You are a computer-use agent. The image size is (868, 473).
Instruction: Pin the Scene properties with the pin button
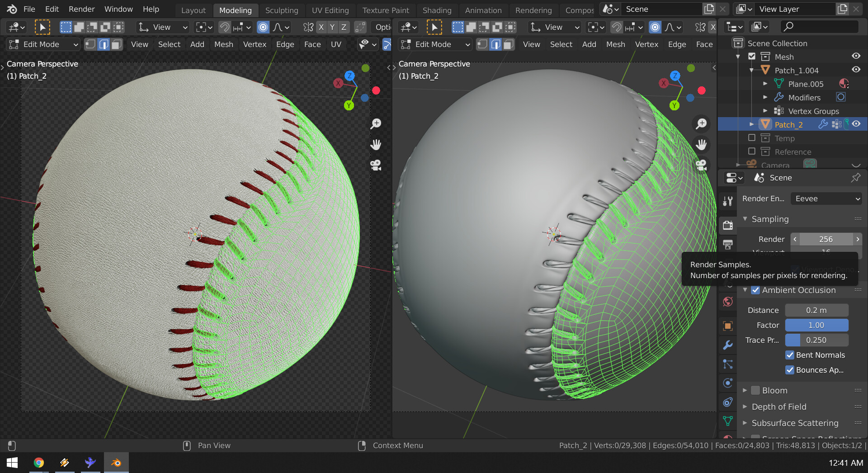(x=856, y=177)
